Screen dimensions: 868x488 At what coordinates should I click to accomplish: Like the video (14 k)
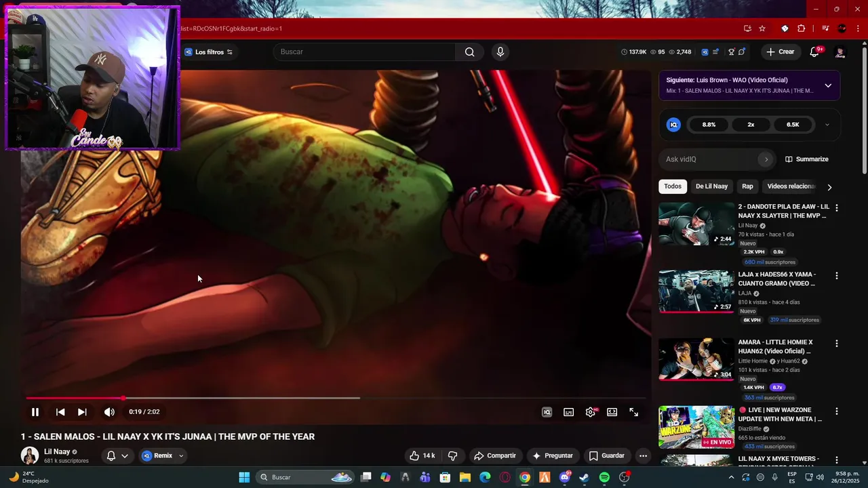click(422, 456)
